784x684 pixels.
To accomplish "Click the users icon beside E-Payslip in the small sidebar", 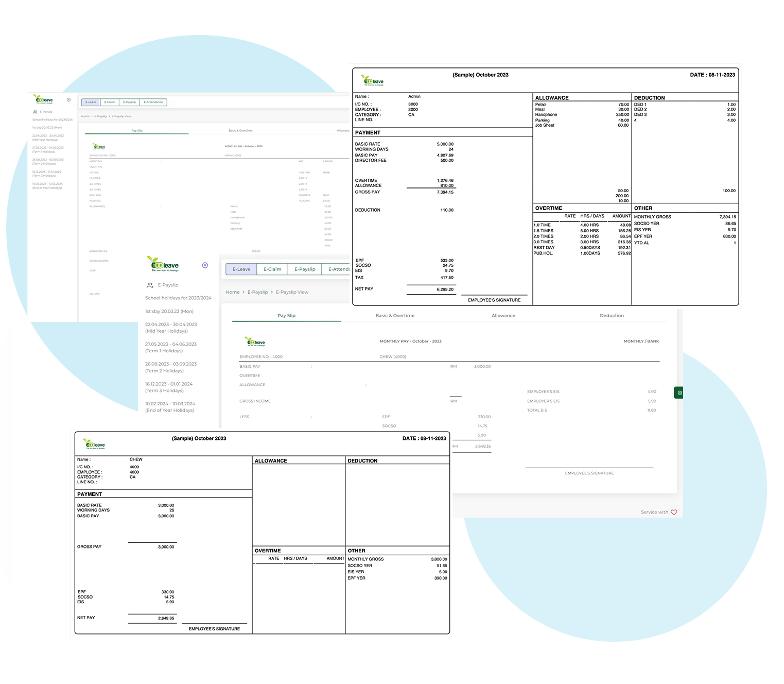I will pos(35,112).
